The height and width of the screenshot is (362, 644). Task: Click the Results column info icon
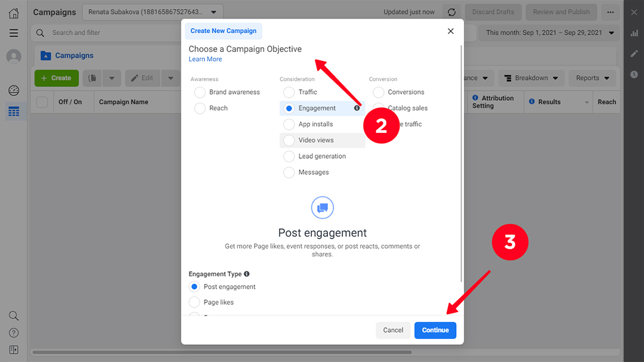(x=532, y=101)
